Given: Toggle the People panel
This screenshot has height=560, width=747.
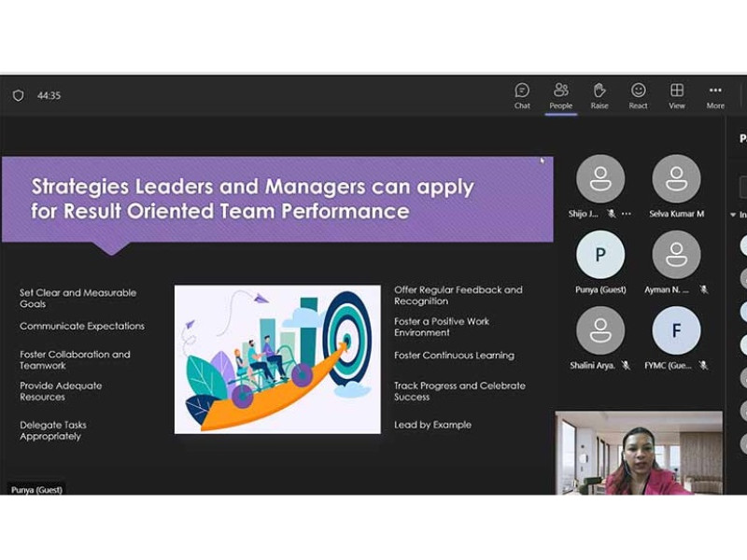Looking at the screenshot, I should click(x=561, y=96).
